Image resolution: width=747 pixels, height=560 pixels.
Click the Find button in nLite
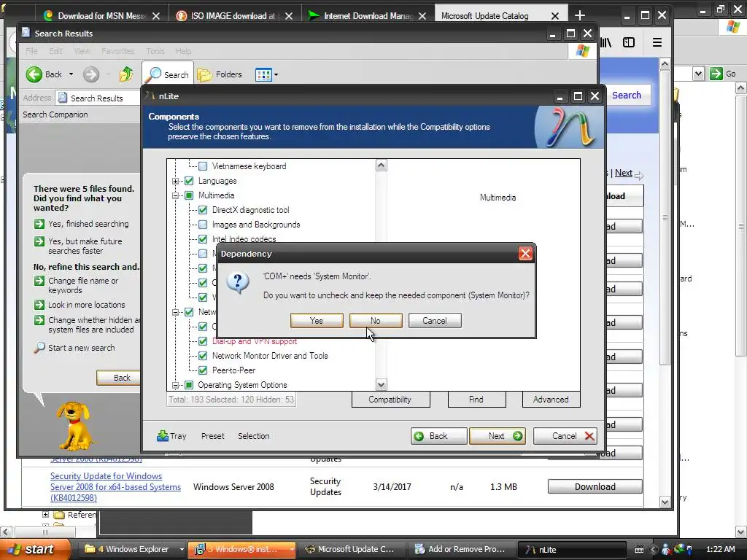pyautogui.click(x=476, y=400)
